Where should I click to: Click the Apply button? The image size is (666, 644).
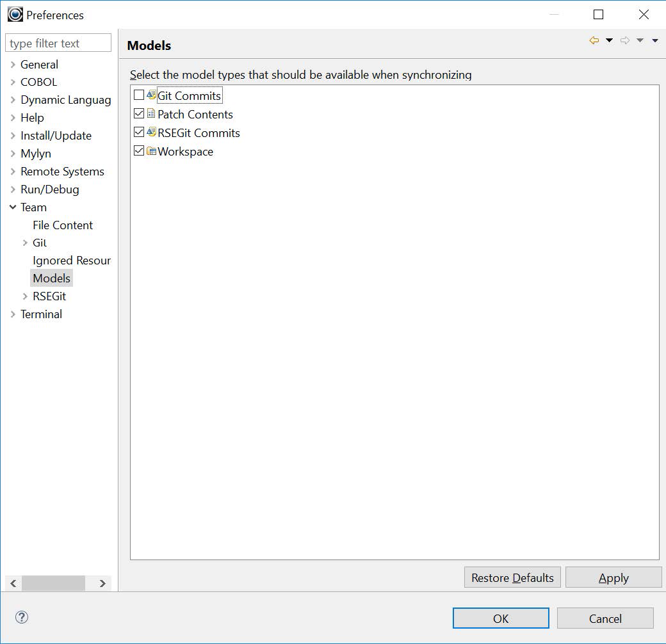pyautogui.click(x=613, y=577)
